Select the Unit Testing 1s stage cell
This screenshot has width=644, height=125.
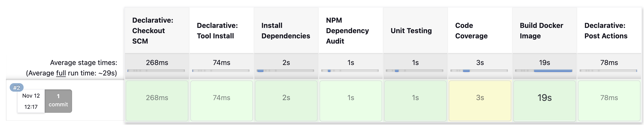click(415, 101)
